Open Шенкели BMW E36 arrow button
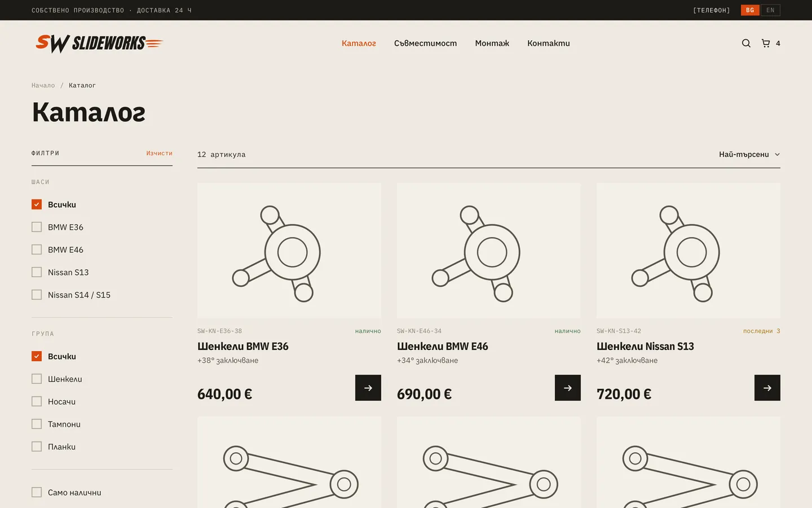 [x=368, y=388]
